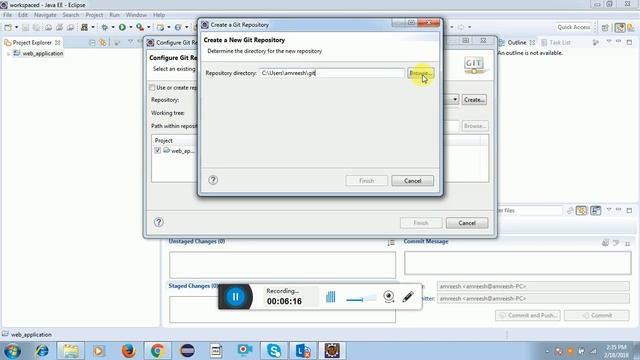Open the Window menu
Screen dimensions: 640x360
coord(136,15)
